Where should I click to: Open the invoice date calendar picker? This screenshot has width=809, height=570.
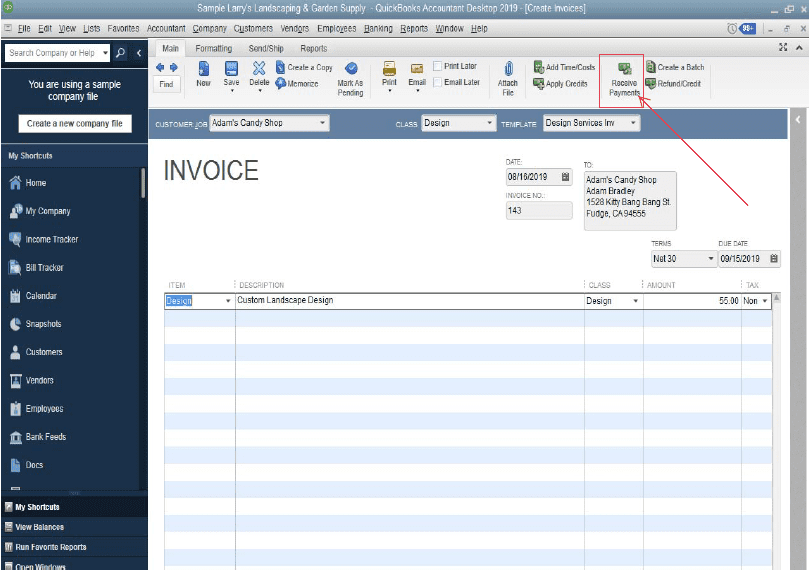click(565, 177)
